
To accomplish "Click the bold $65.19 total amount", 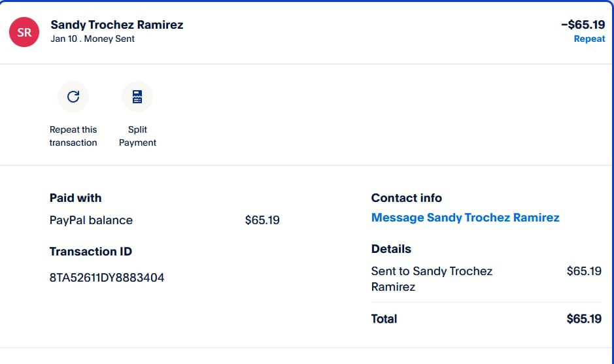I will click(584, 319).
